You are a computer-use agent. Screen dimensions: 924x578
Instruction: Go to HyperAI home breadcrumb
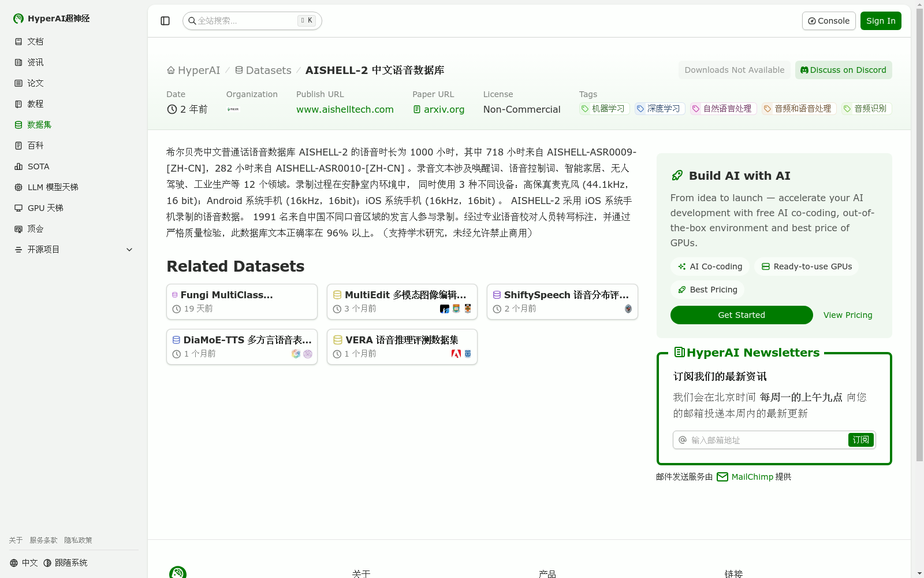(193, 71)
